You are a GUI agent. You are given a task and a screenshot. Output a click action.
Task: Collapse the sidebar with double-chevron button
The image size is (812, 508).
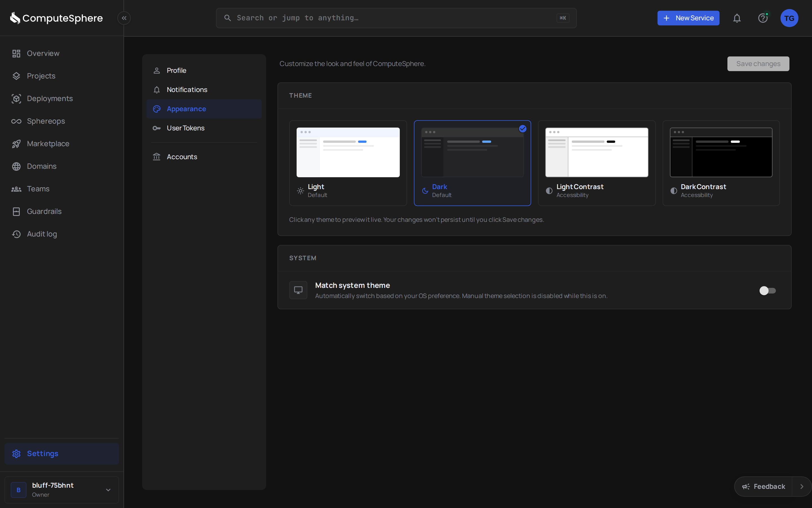point(124,18)
